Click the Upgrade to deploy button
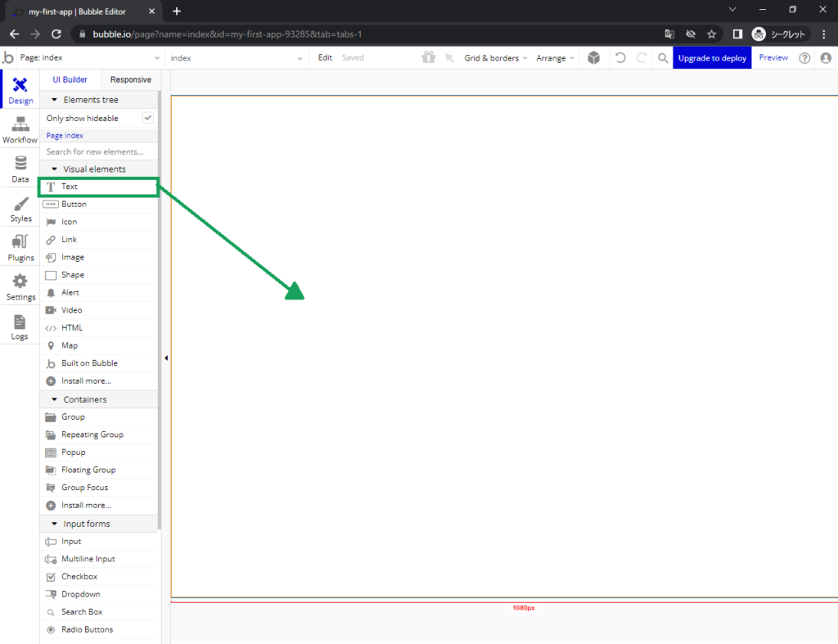Viewport: 838px width, 644px height. coord(711,58)
